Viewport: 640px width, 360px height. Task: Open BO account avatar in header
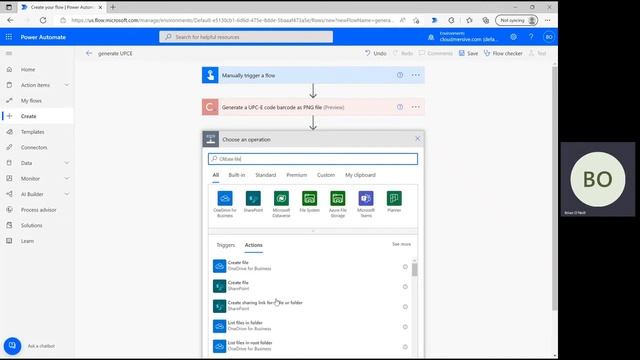tap(549, 37)
